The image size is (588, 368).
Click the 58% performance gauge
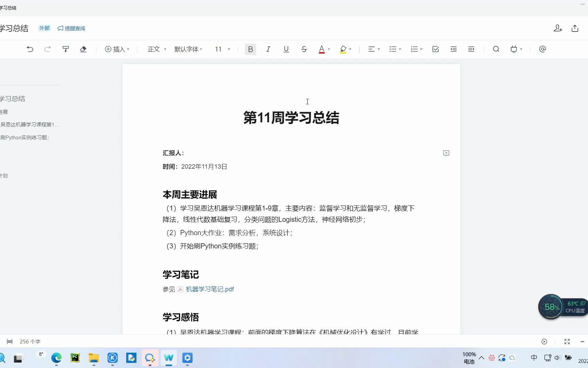pyautogui.click(x=551, y=307)
